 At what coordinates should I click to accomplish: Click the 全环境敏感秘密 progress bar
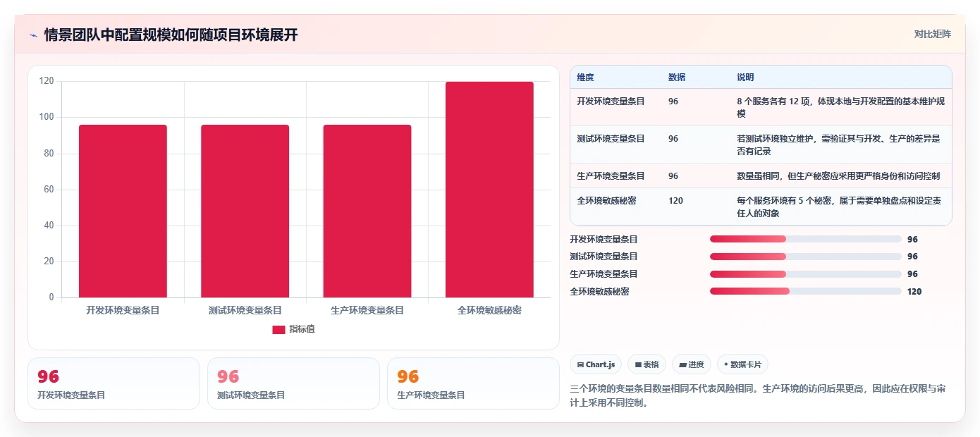tap(805, 291)
